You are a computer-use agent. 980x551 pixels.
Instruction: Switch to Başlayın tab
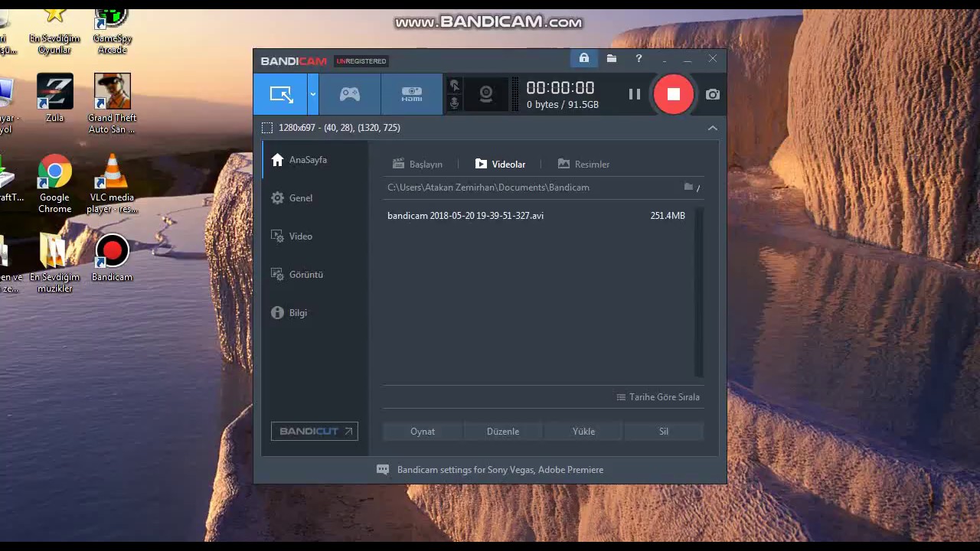pos(417,164)
